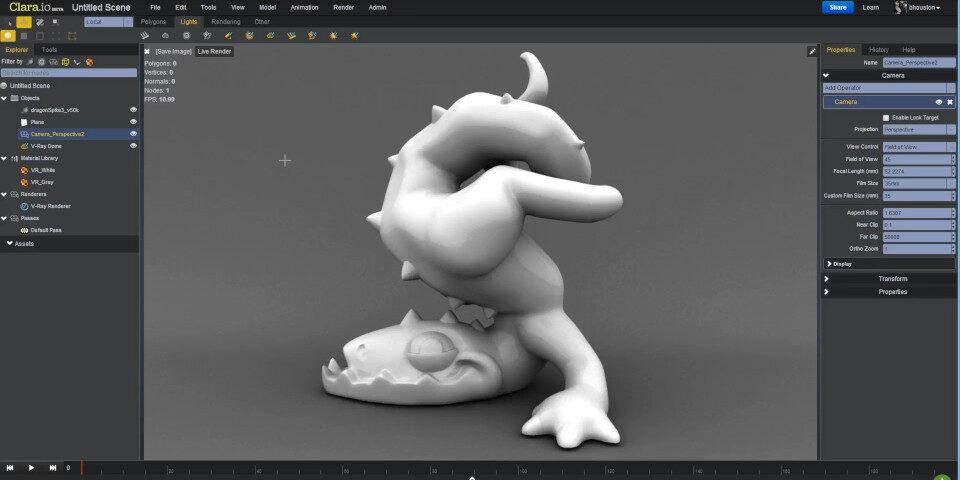Click the last light icon in Lights toolbar
The width and height of the screenshot is (960, 480).
click(353, 35)
